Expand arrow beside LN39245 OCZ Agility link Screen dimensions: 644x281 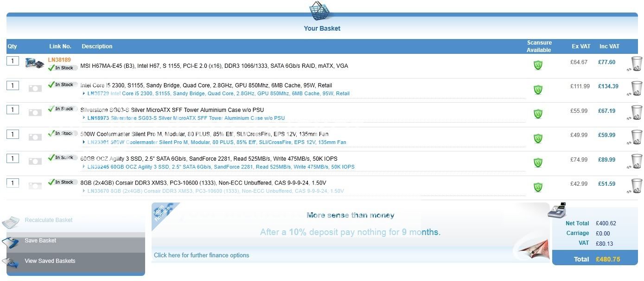83,167
